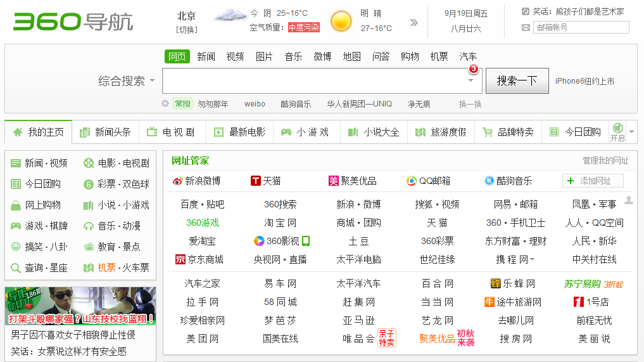Select the 新闻 search category

click(x=206, y=56)
